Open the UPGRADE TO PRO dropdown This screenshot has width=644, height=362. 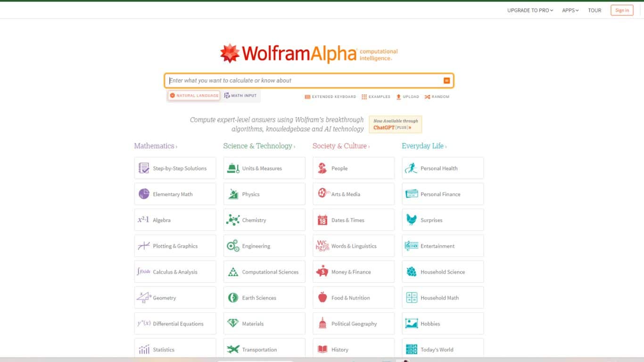(x=530, y=10)
